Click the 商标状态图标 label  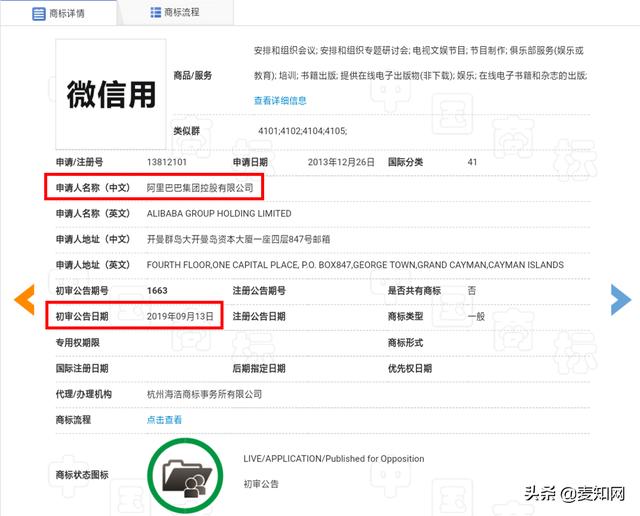82,475
